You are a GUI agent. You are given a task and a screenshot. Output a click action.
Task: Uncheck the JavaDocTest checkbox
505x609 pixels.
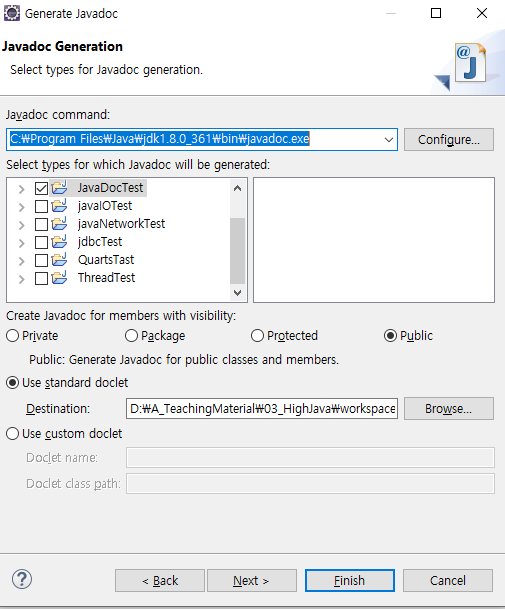point(41,188)
